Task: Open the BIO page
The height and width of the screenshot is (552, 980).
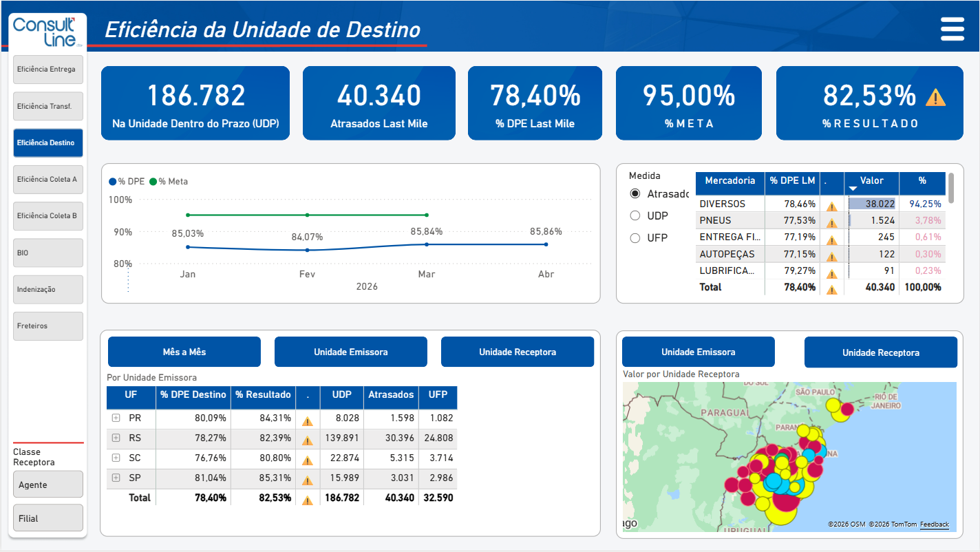Action: [x=48, y=253]
